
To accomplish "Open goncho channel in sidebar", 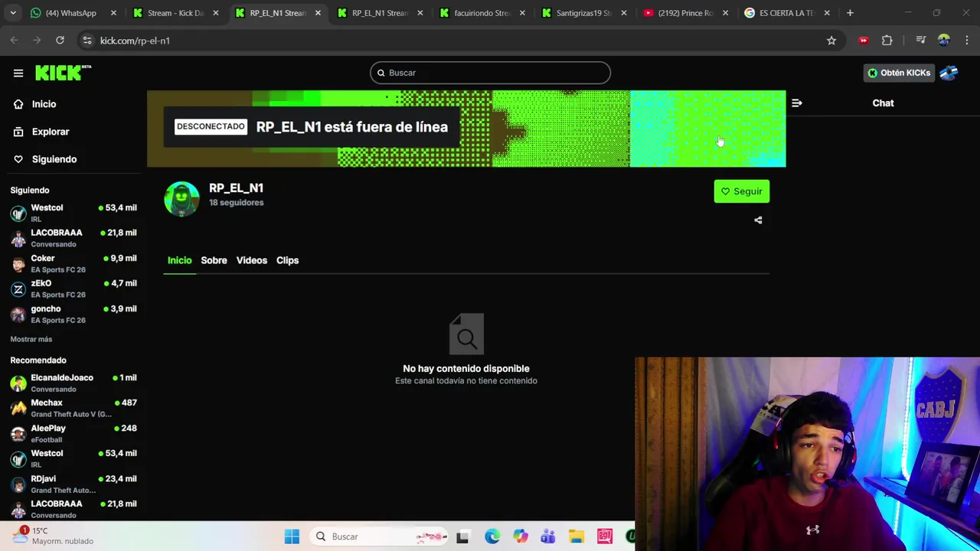I will (73, 314).
